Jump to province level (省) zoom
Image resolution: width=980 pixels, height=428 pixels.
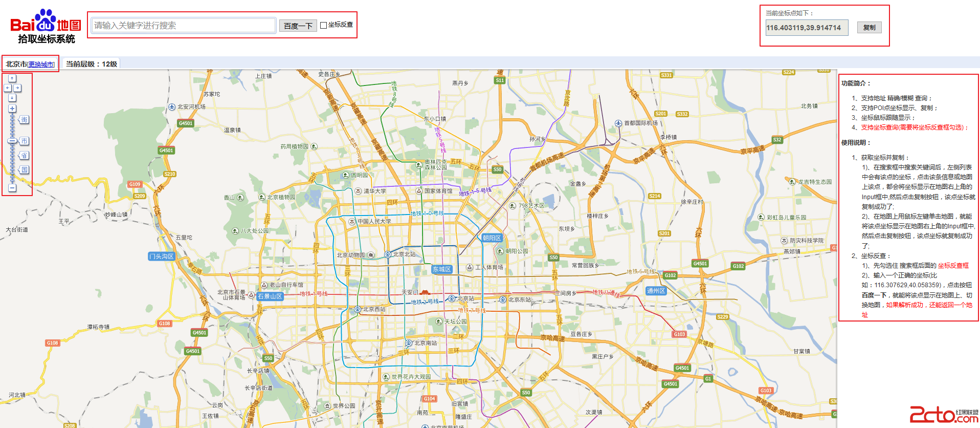[24, 156]
